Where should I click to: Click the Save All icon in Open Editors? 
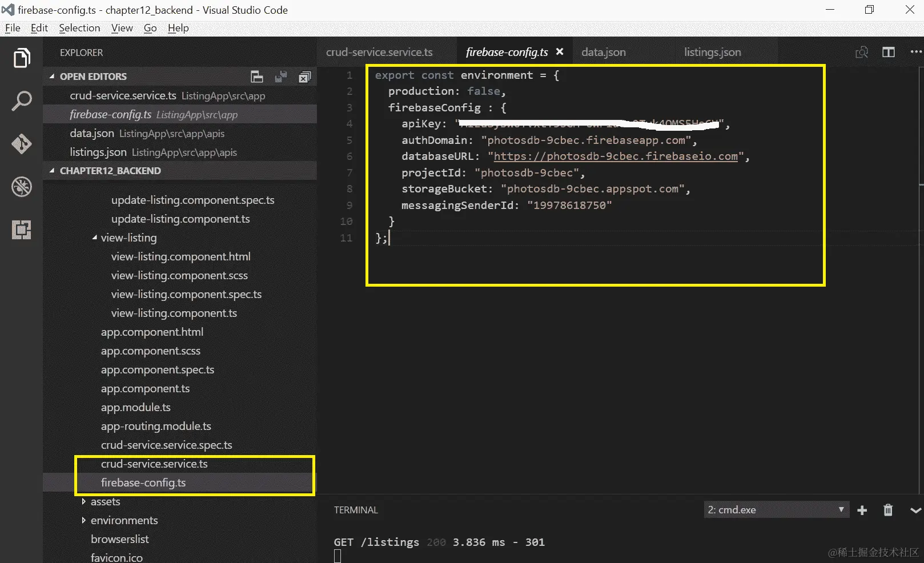point(281,77)
